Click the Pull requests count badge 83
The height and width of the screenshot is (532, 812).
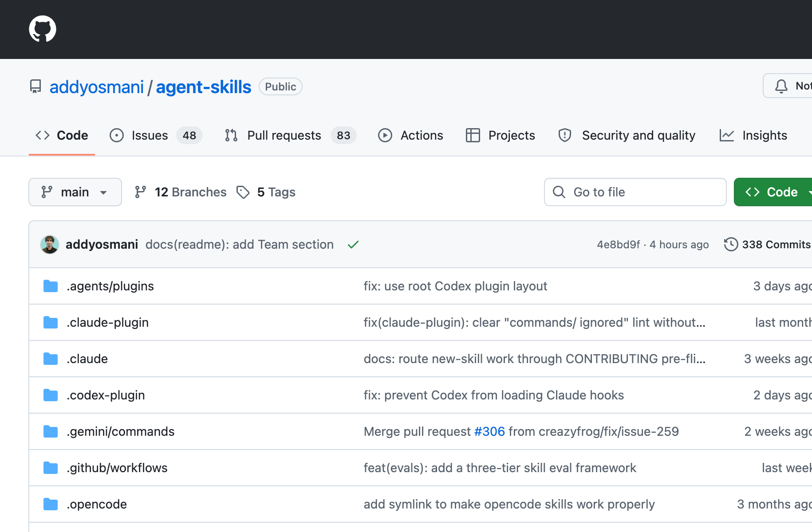click(x=343, y=135)
